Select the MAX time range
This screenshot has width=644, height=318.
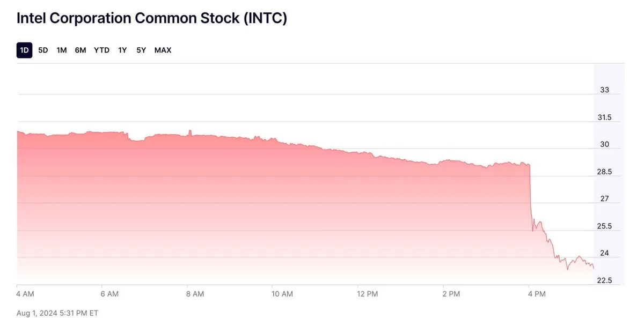tap(163, 50)
